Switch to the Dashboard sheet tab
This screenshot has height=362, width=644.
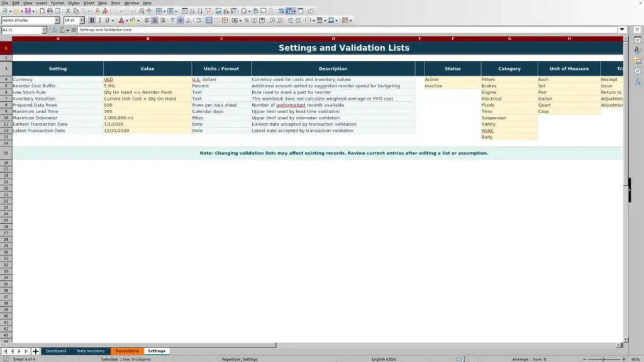pos(56,351)
